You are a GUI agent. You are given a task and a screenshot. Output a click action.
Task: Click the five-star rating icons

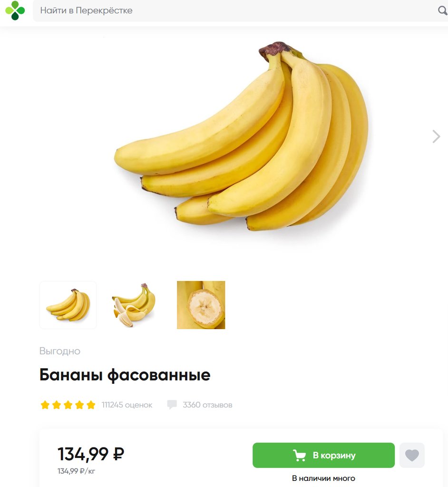(x=68, y=405)
